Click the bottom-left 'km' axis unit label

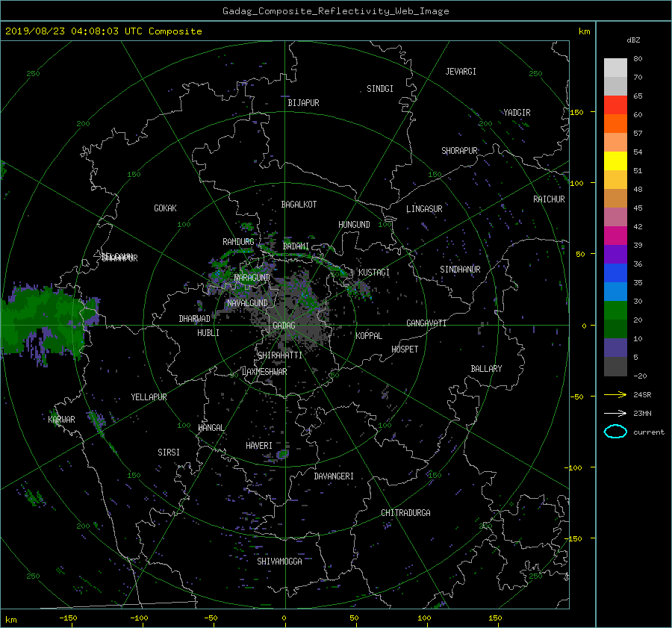(x=10, y=620)
